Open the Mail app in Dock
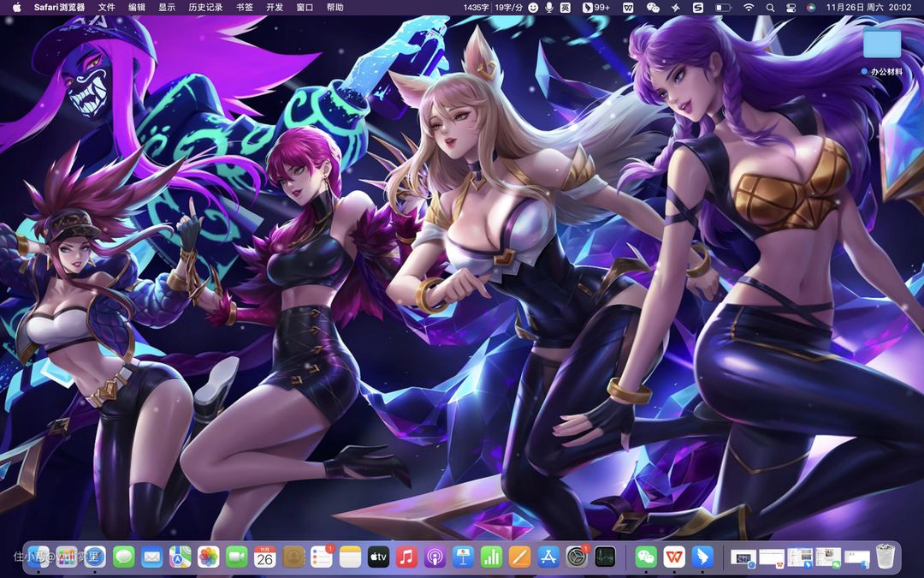 click(152, 557)
